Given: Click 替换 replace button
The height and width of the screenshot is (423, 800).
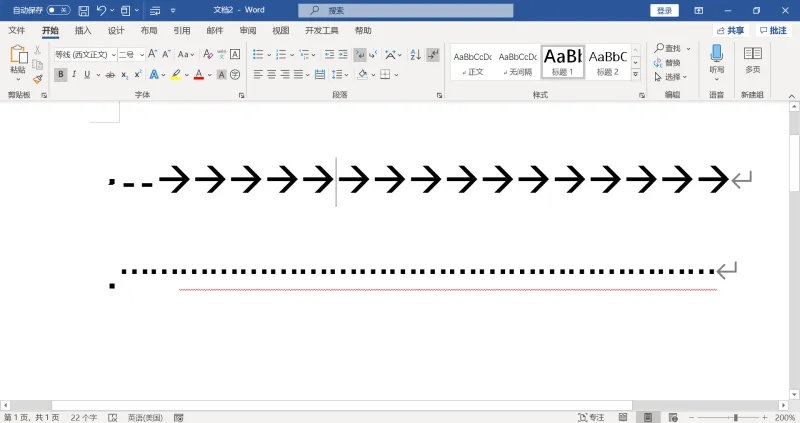Looking at the screenshot, I should pyautogui.click(x=667, y=63).
